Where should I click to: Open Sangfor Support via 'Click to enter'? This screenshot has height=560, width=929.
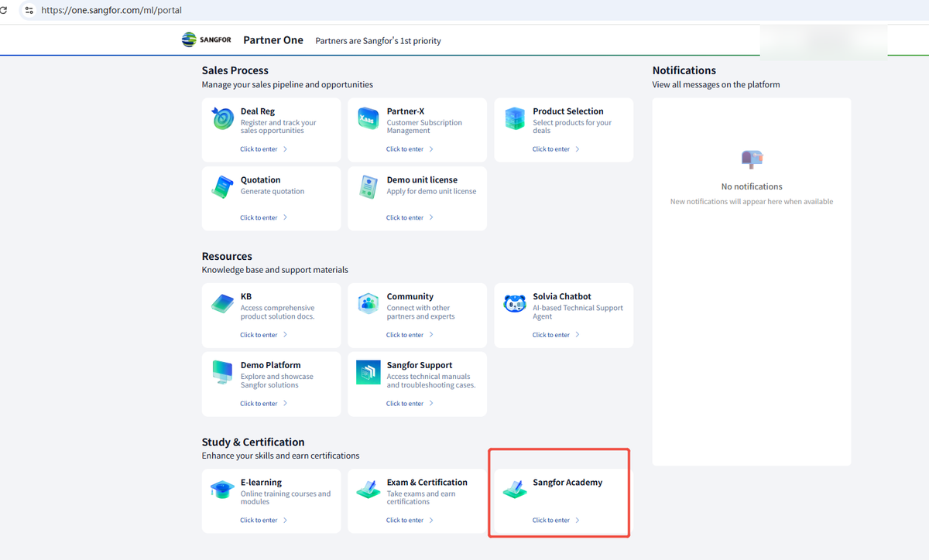(410, 404)
